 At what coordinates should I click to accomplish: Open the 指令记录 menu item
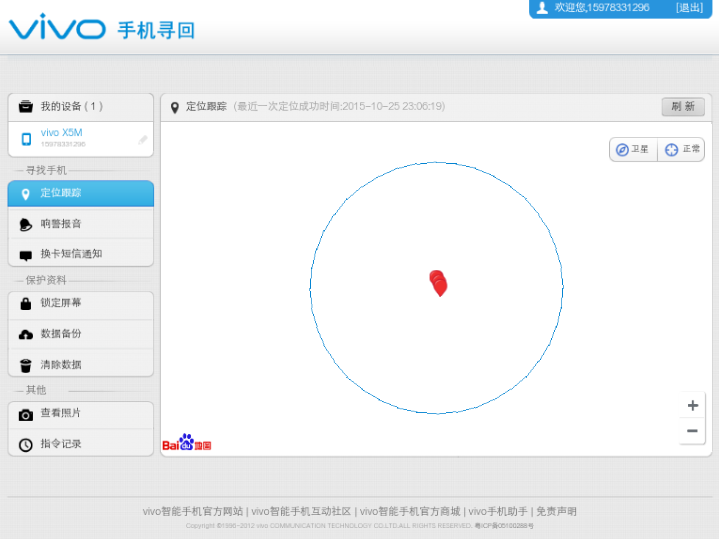[81, 444]
